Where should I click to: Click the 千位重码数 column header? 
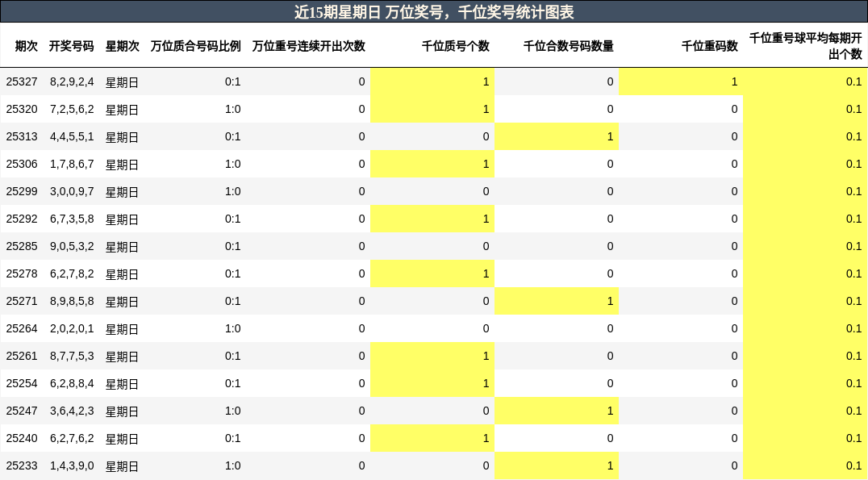710,46
